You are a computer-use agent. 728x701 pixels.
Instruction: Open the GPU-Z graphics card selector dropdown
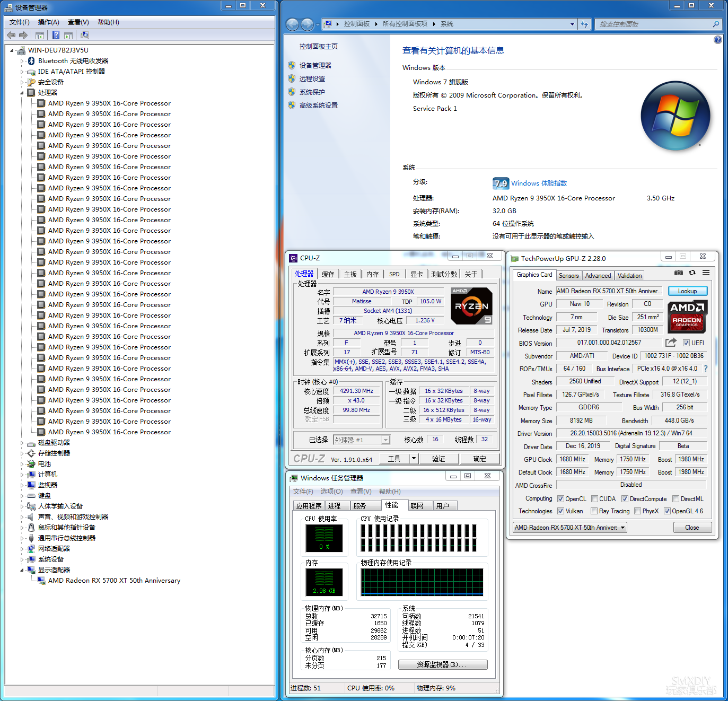(623, 528)
